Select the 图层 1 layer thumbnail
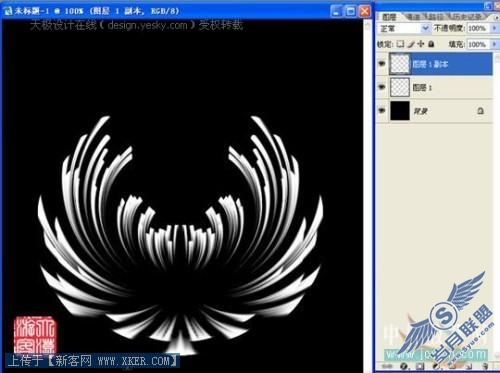Image resolution: width=500 pixels, height=373 pixels. 399,87
